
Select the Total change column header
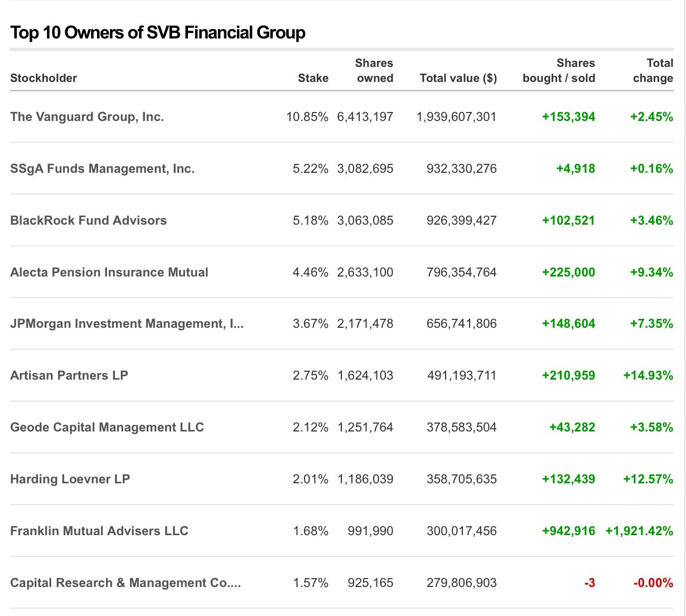pyautogui.click(x=653, y=71)
